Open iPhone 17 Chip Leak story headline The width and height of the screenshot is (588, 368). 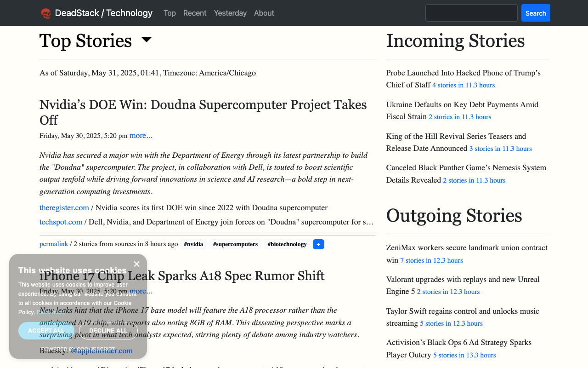(x=182, y=276)
